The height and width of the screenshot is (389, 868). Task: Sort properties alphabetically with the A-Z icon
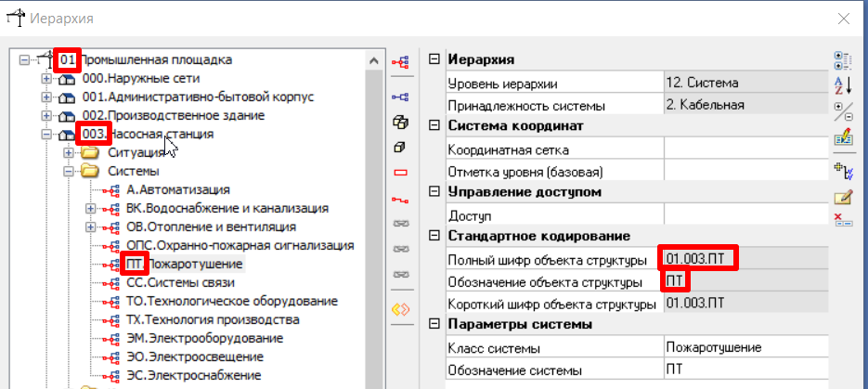[x=843, y=86]
